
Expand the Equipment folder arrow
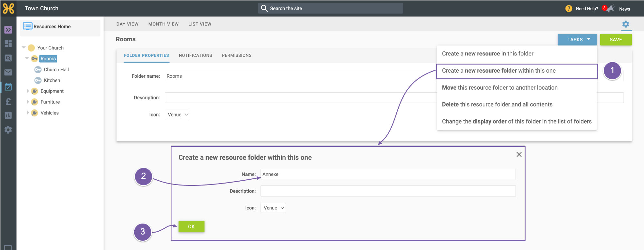click(28, 91)
